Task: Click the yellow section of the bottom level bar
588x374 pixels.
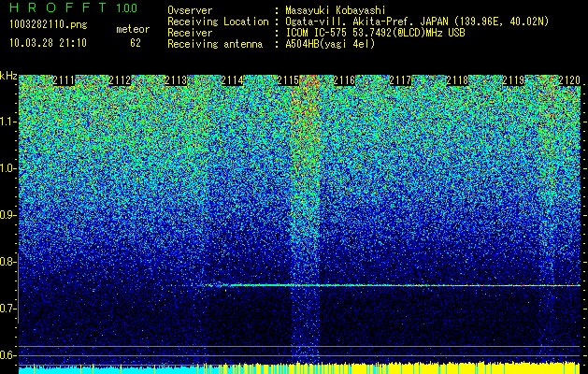Action: coord(465,368)
